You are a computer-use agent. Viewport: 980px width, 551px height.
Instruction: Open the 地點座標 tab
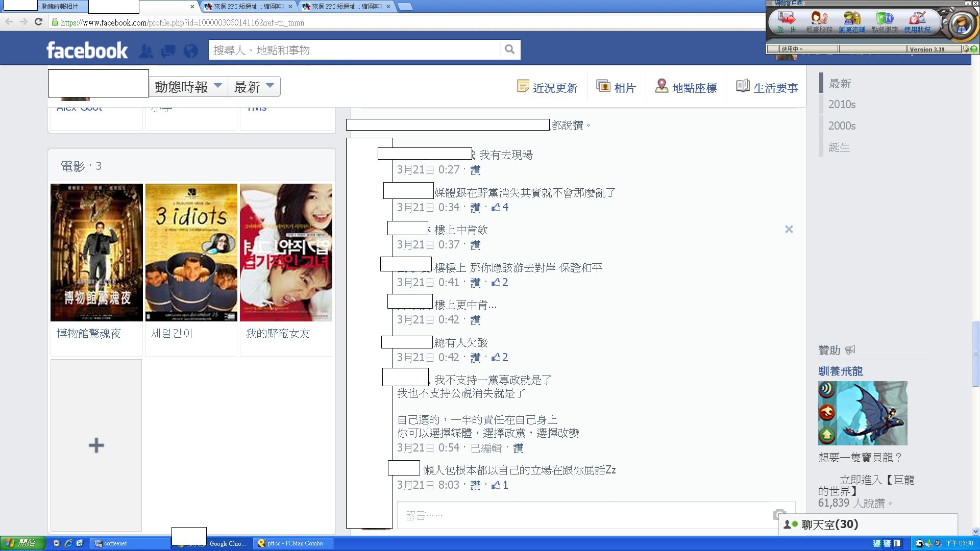[686, 88]
